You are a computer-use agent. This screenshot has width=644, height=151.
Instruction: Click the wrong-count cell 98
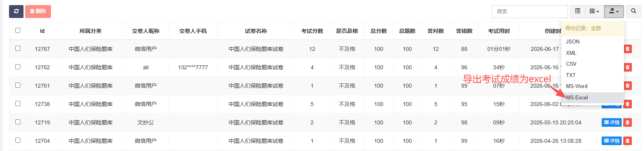(x=464, y=122)
